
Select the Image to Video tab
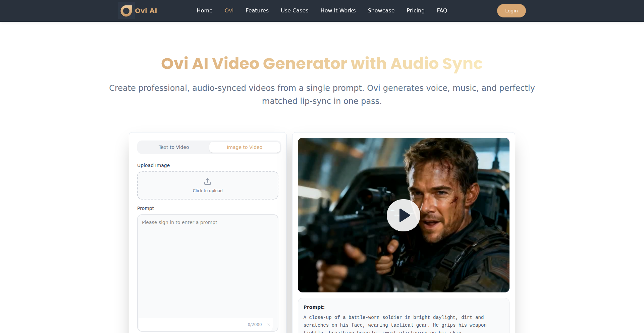click(x=245, y=147)
